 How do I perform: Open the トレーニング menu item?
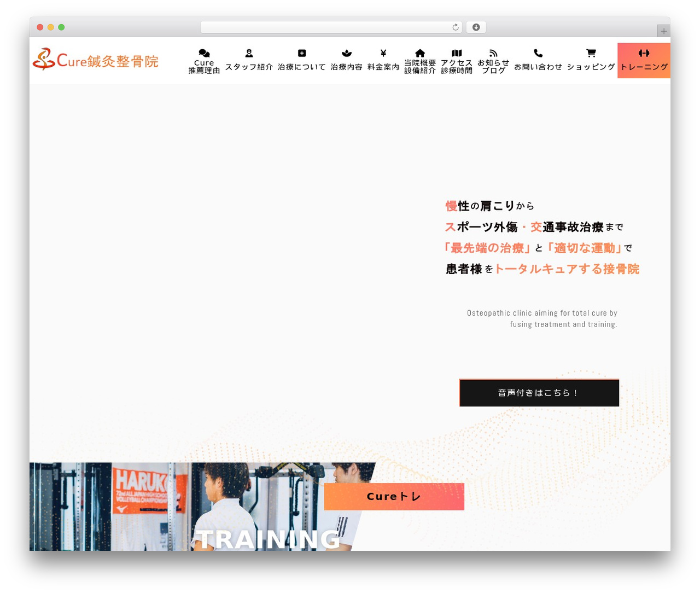(x=644, y=61)
